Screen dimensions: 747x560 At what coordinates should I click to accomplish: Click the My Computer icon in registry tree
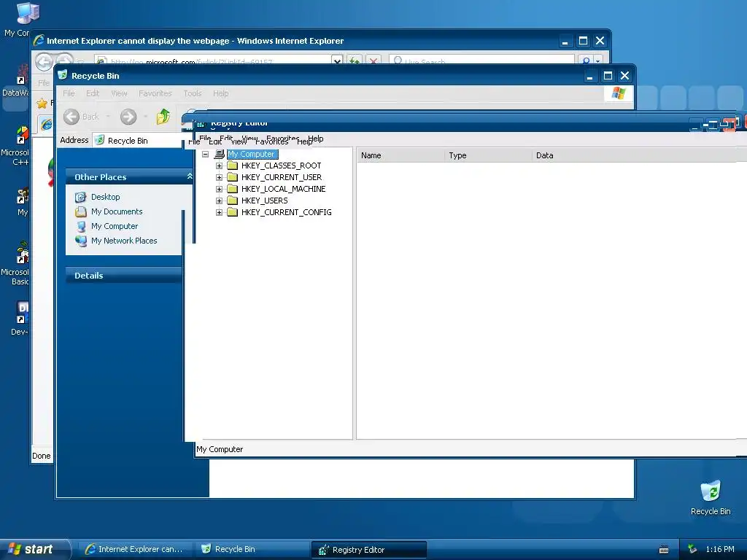(219, 154)
